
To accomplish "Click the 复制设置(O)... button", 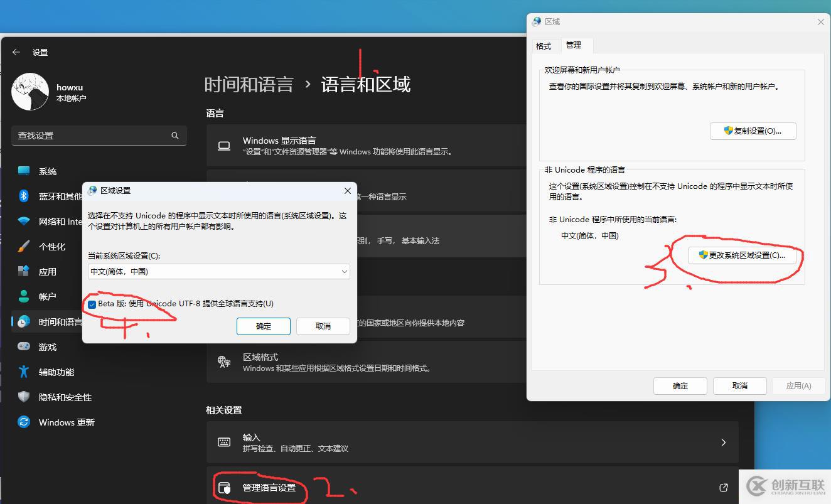I will point(753,131).
